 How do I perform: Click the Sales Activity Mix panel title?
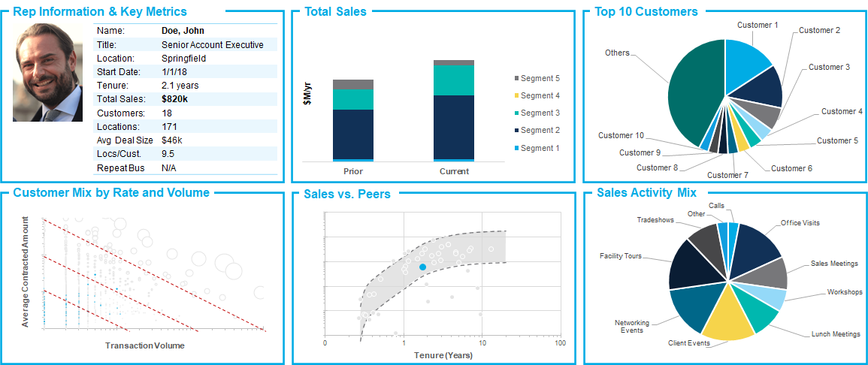pos(646,193)
